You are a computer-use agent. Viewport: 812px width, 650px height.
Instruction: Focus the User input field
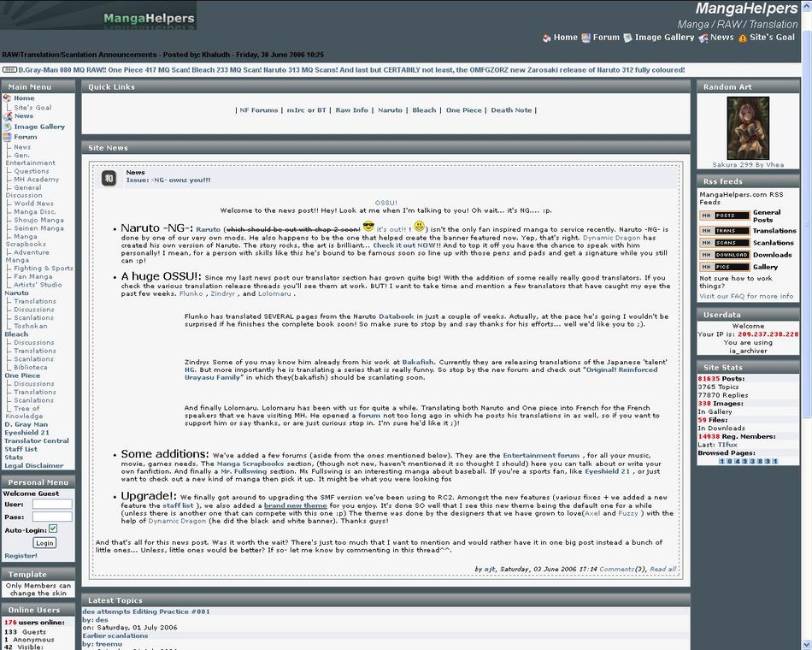point(52,505)
